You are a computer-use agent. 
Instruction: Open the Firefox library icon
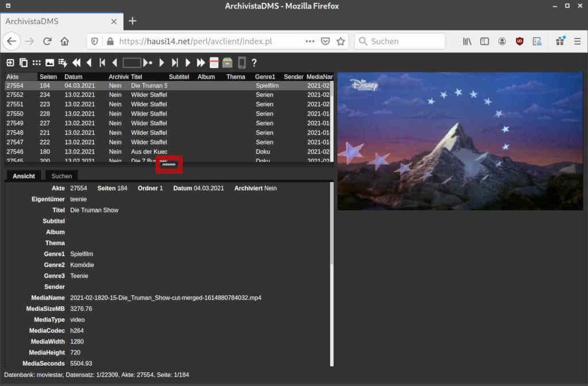(x=467, y=41)
